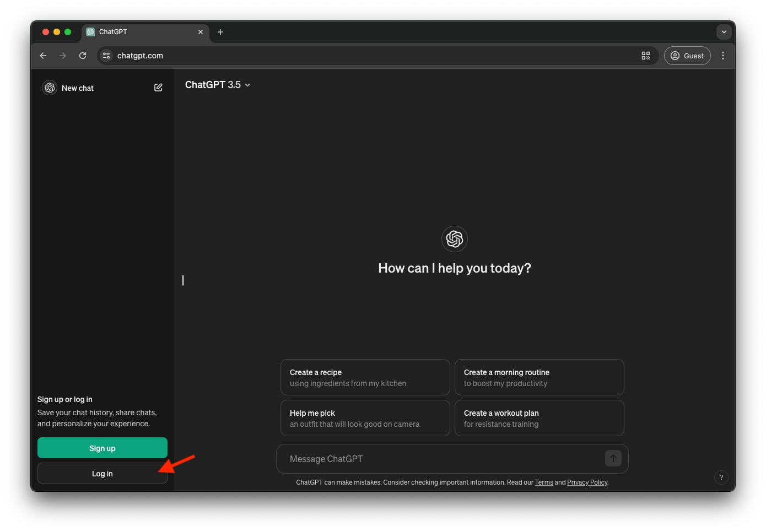Click the QR code icon in address bar

pyautogui.click(x=645, y=56)
